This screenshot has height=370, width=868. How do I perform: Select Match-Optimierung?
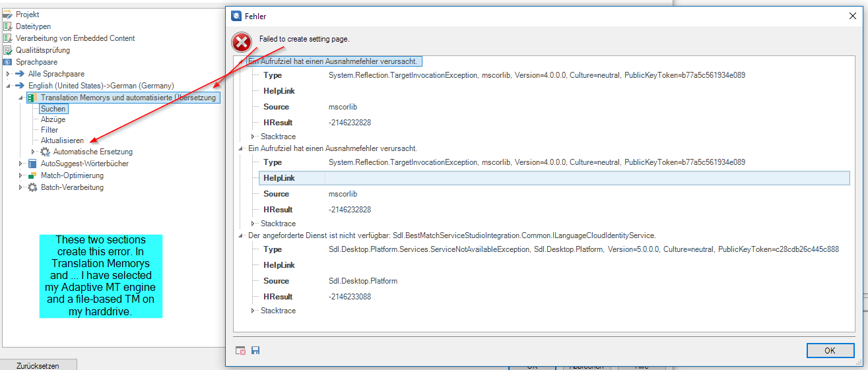[72, 175]
